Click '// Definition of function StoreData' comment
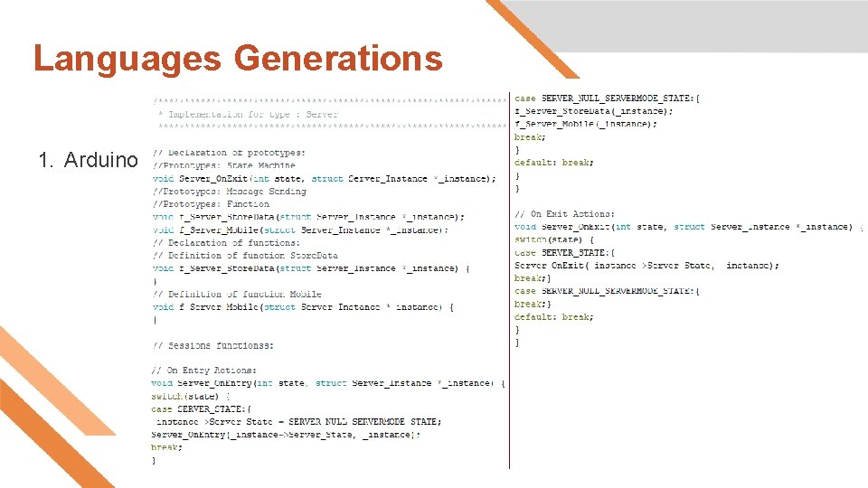Image resolution: width=868 pixels, height=488 pixels. pyautogui.click(x=245, y=256)
